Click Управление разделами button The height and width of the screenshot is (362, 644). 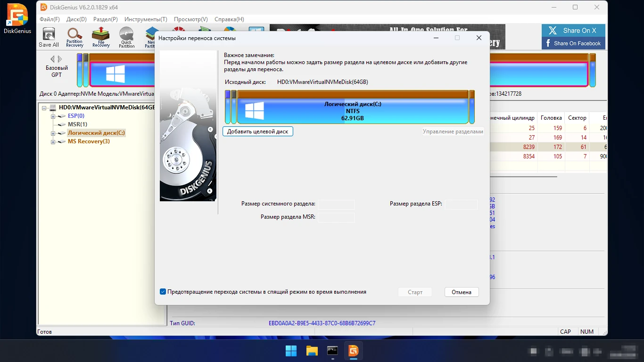click(453, 132)
